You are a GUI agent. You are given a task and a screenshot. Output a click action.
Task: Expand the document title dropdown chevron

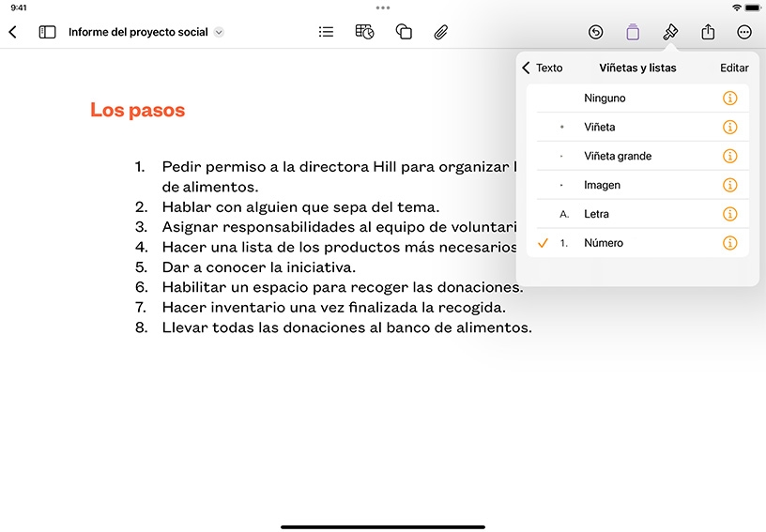[219, 32]
